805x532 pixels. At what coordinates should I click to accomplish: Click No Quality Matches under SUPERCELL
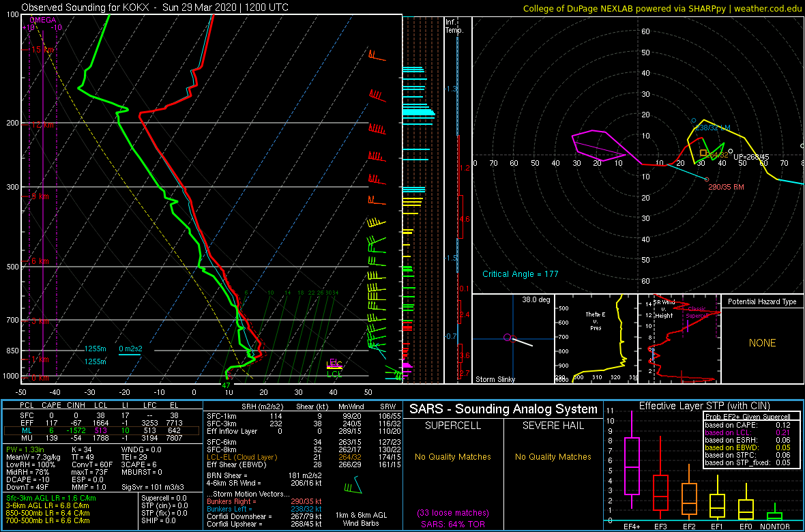click(454, 456)
